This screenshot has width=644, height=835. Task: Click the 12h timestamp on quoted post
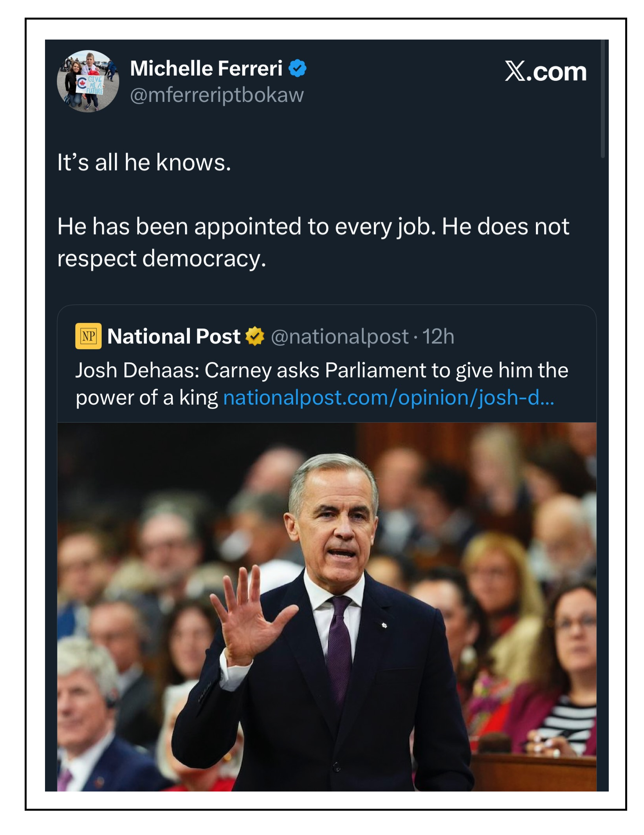tap(438, 336)
